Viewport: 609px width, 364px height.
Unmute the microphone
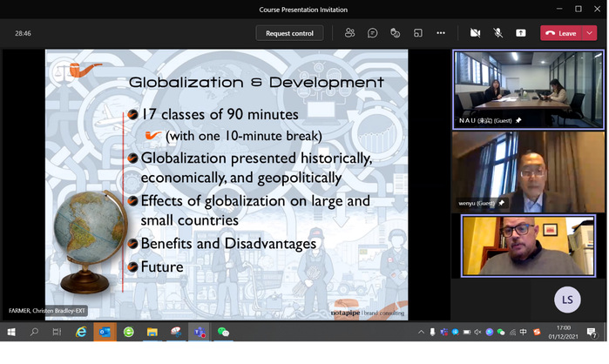(498, 33)
